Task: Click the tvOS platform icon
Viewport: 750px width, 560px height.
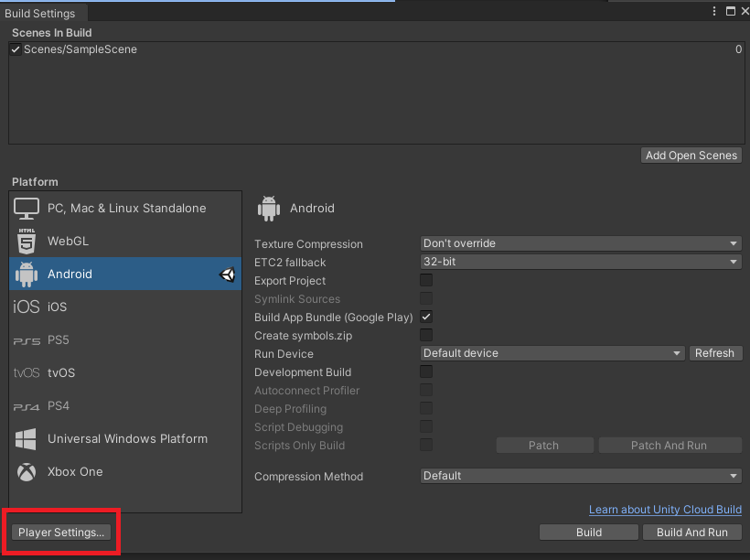Action: [27, 372]
